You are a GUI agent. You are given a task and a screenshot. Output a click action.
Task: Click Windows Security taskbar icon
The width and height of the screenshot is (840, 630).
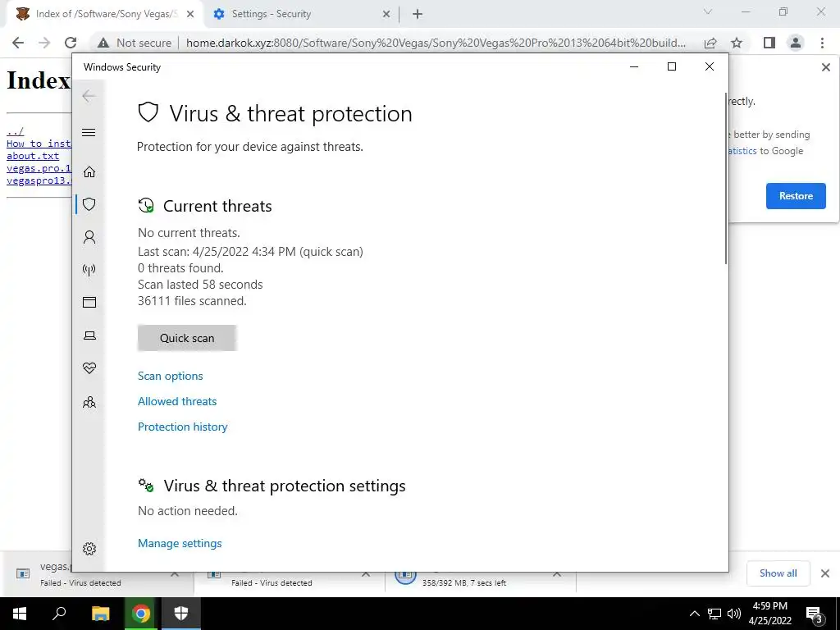point(181,614)
